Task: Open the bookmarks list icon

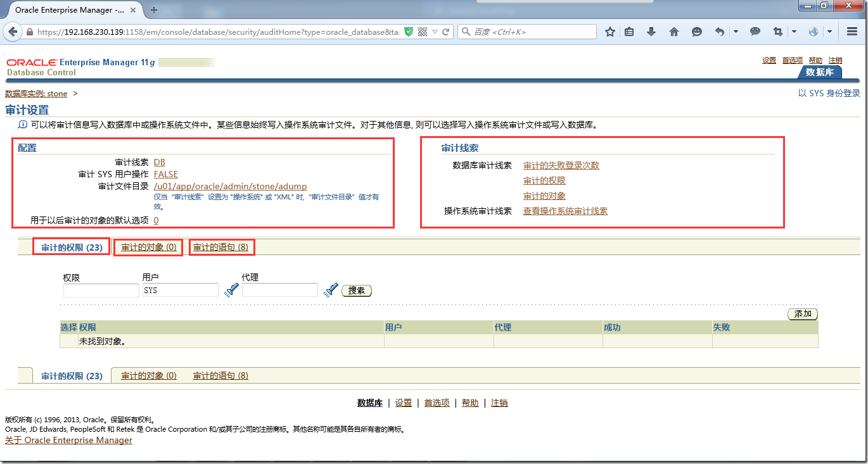Action: coord(629,32)
